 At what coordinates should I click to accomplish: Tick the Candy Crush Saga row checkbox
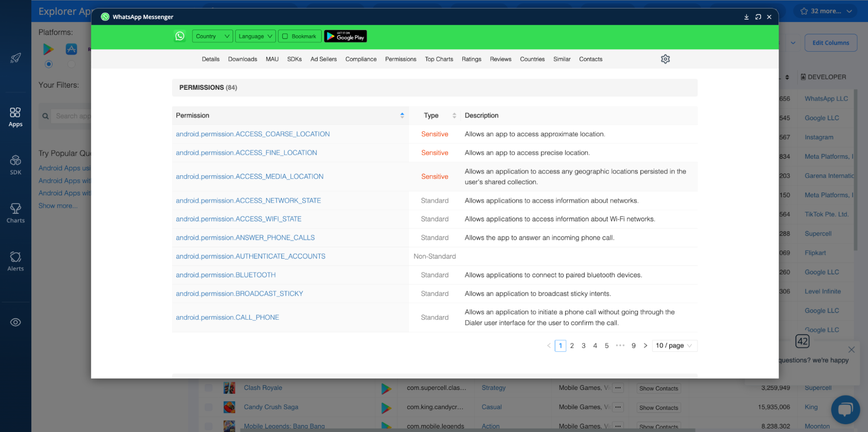point(208,407)
